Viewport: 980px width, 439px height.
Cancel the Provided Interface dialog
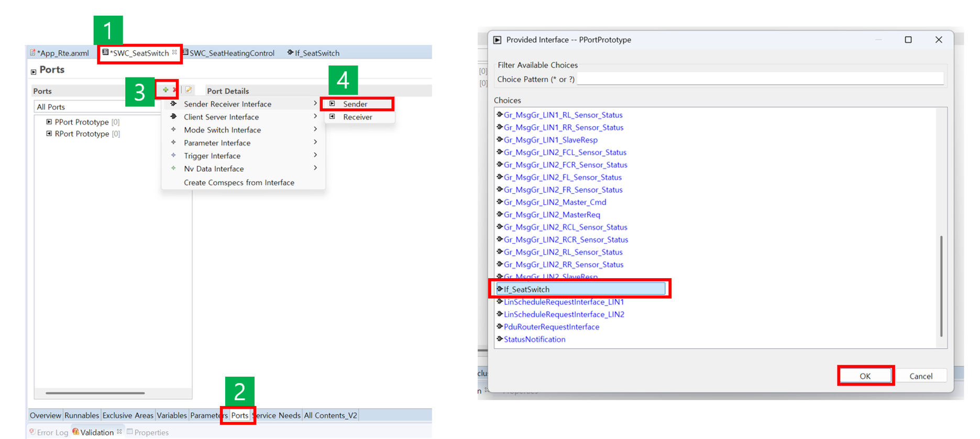pyautogui.click(x=920, y=376)
